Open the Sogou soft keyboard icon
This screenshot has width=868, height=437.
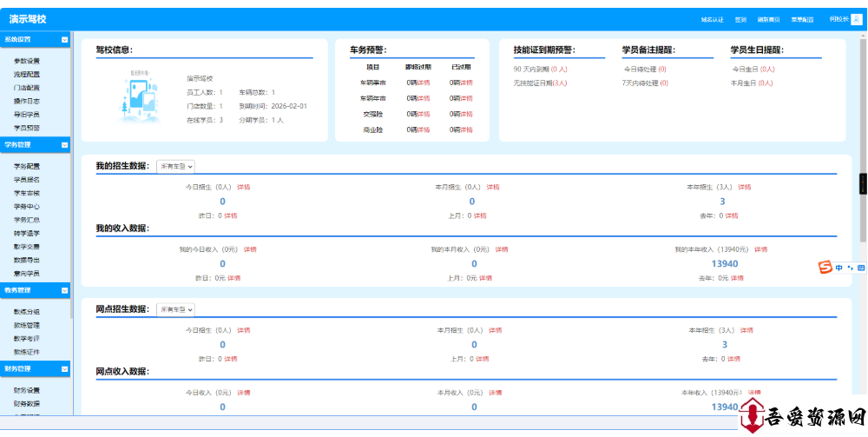[x=861, y=268]
